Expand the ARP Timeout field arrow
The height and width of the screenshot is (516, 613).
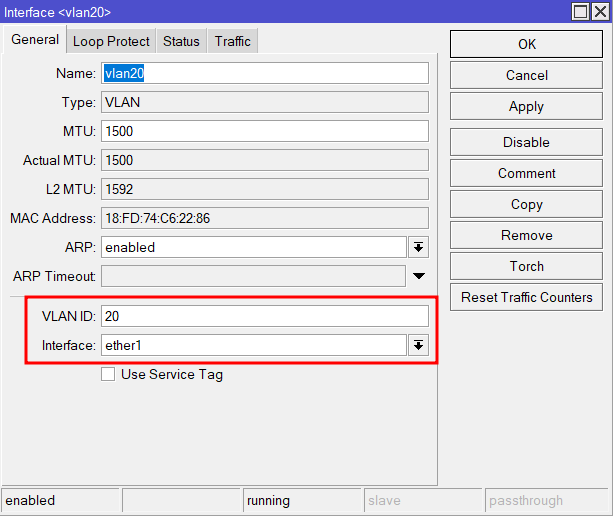(x=419, y=276)
